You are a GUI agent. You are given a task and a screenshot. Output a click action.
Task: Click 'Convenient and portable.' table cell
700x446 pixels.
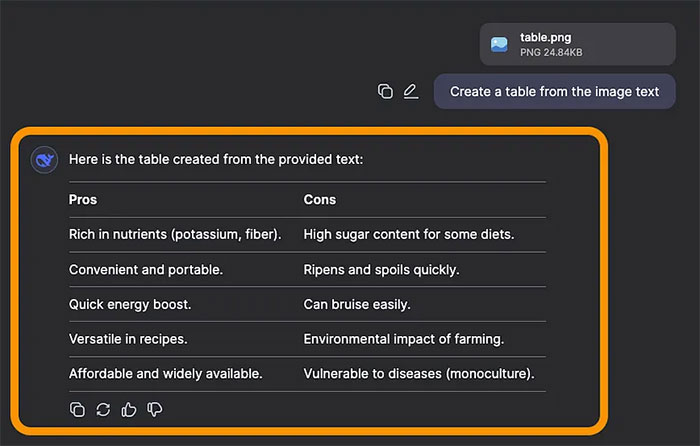[x=146, y=269]
